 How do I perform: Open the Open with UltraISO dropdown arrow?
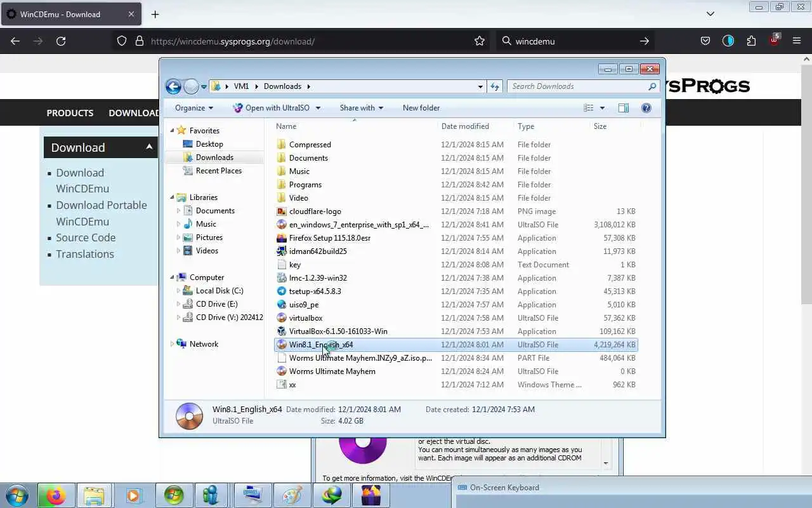coord(318,108)
